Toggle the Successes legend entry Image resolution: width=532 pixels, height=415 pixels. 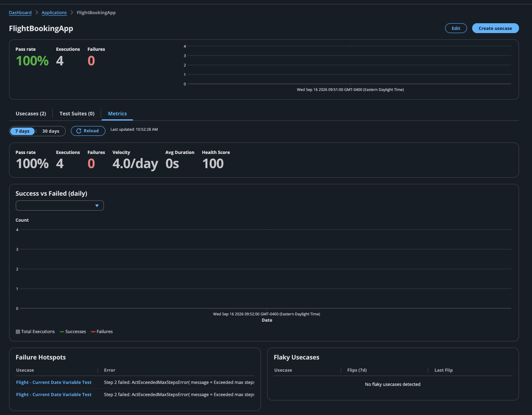(73, 332)
